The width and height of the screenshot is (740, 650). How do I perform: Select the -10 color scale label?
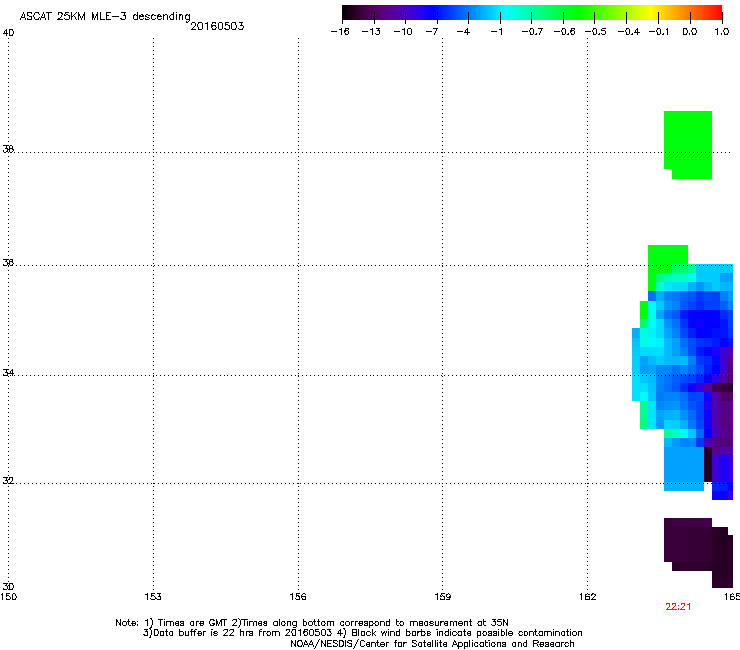tap(403, 32)
